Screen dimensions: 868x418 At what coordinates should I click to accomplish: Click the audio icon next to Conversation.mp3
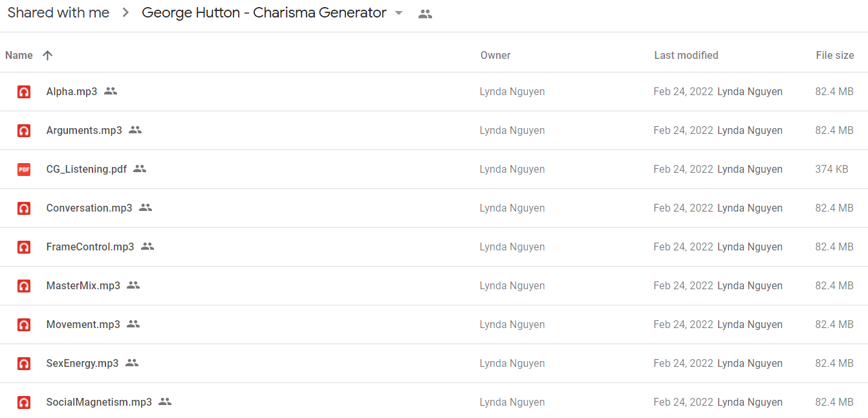point(24,208)
